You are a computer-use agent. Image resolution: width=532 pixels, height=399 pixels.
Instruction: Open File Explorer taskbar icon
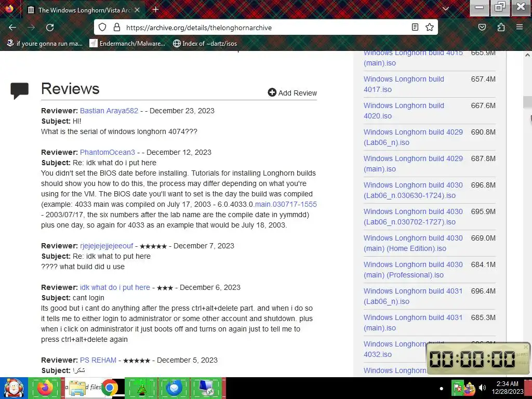click(x=77, y=388)
